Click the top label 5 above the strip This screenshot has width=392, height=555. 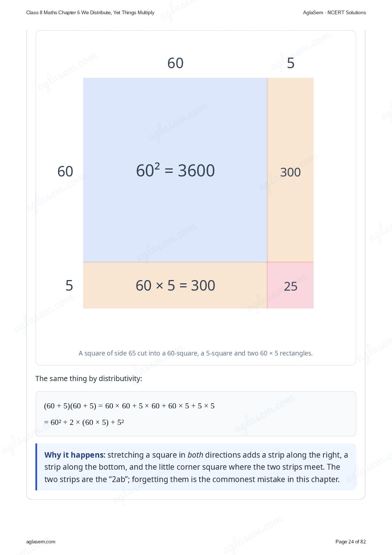click(291, 63)
